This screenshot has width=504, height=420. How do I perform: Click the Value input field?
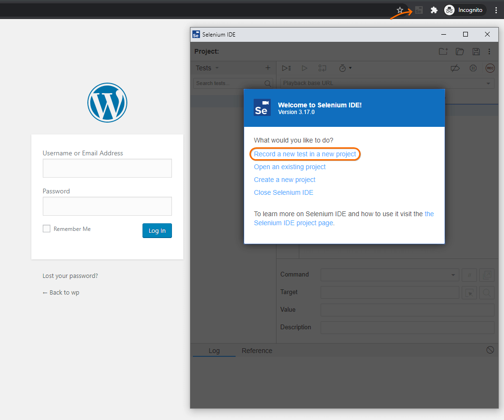point(407,310)
